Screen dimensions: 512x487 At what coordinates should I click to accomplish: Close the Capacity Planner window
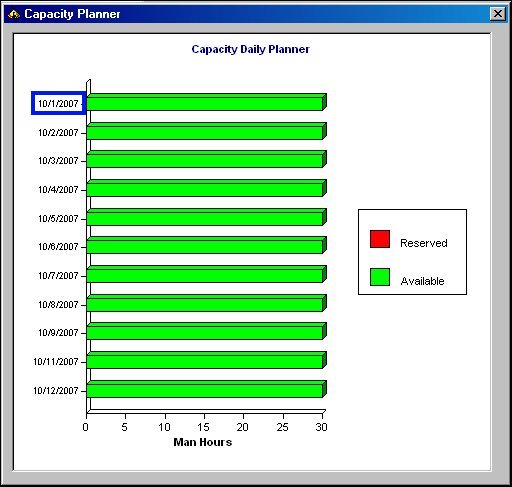498,14
